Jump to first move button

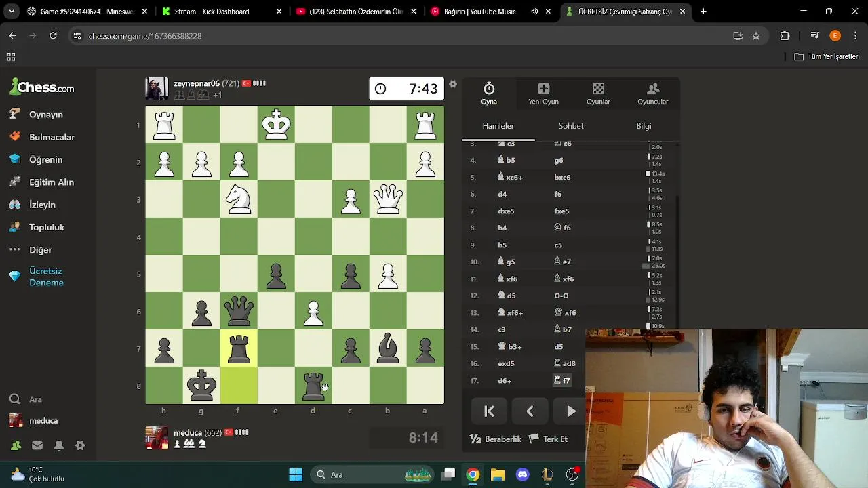coord(489,411)
